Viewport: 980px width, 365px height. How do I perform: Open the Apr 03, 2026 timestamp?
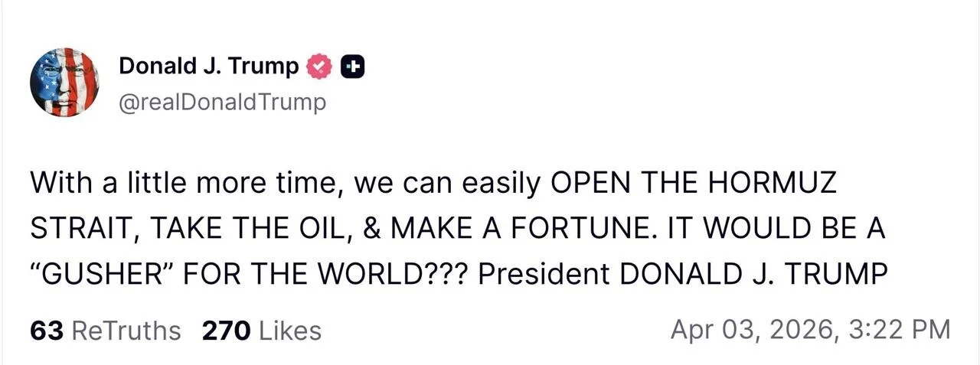(x=810, y=330)
